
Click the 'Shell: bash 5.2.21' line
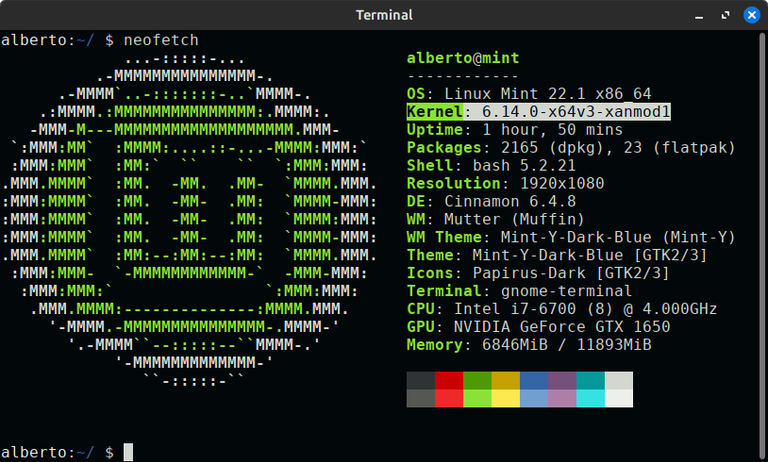491,166
